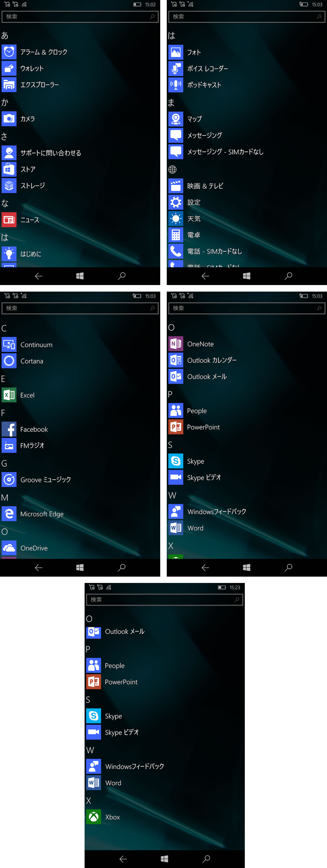This screenshot has height=868, width=327.
Task: Tap the はじめに lightbulb icon
Action: 9,254
